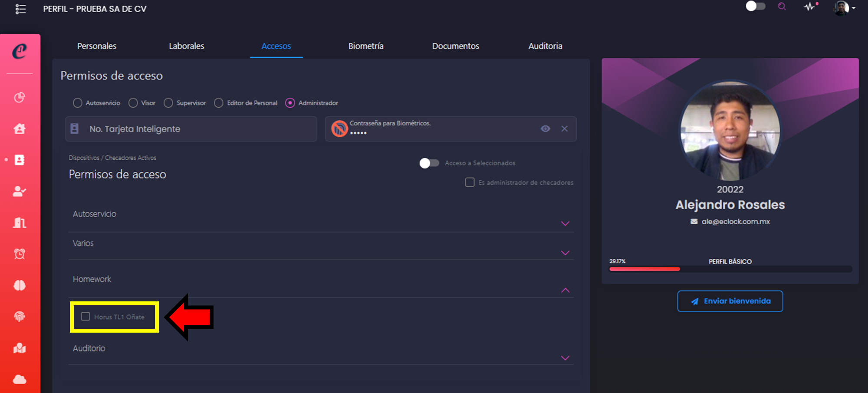Screen dimensions: 868x393
Task: Expand the Autoservicio section chevron
Action: click(x=565, y=224)
